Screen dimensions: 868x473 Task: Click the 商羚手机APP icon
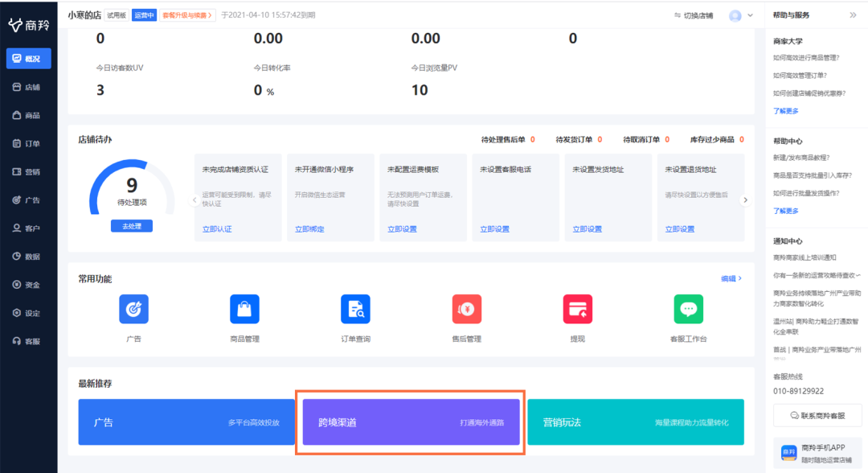(789, 453)
